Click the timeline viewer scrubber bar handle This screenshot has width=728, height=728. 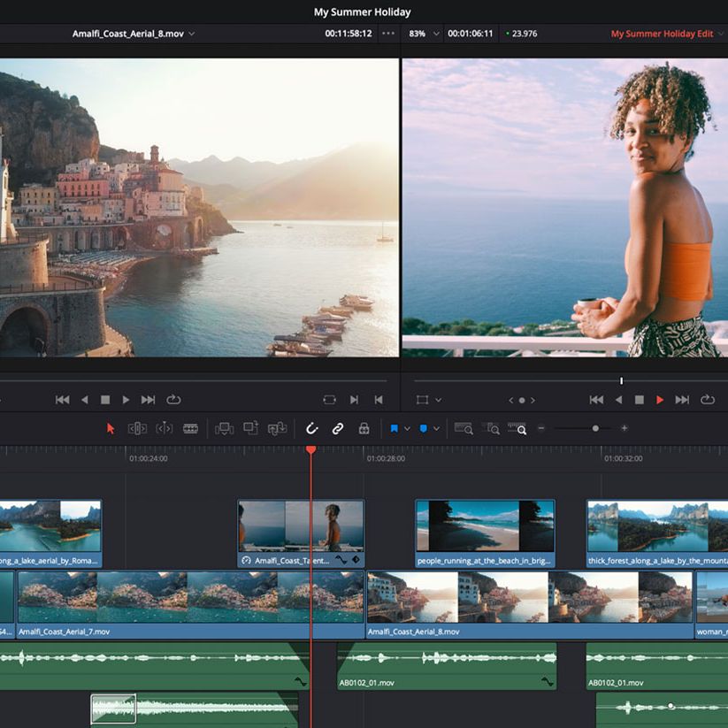pyautogui.click(x=621, y=380)
